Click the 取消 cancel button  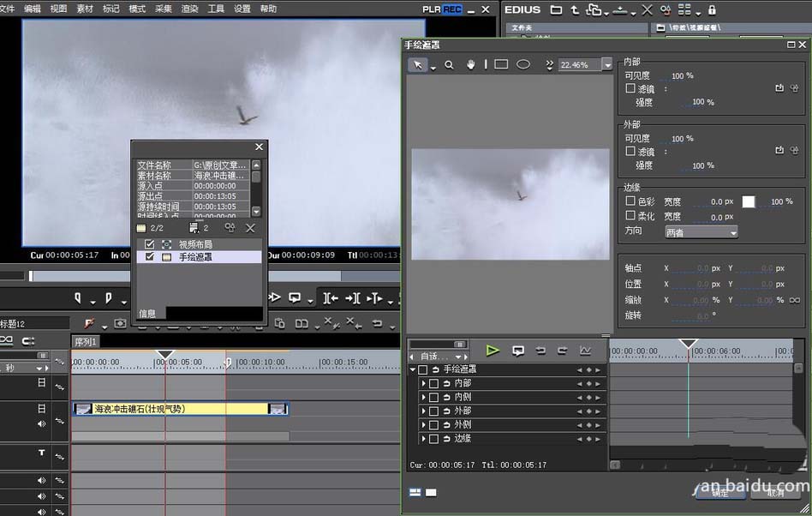pyautogui.click(x=775, y=493)
